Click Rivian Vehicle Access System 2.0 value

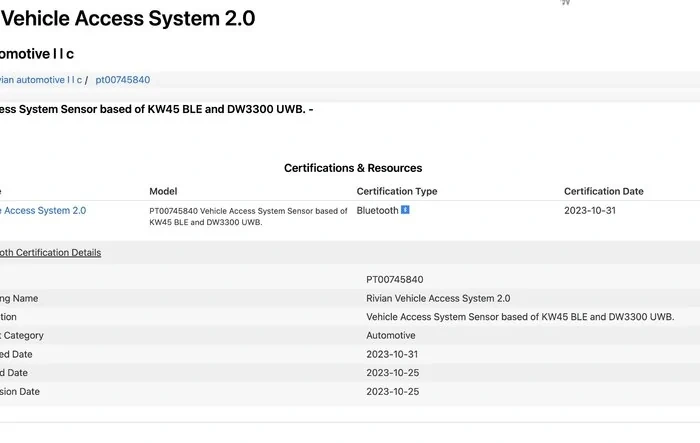tap(438, 298)
